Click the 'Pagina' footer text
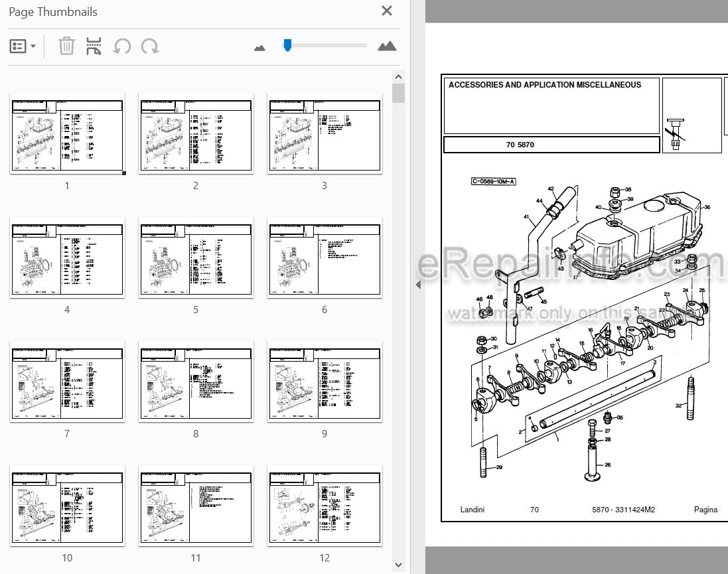Image resolution: width=728 pixels, height=574 pixels. 705,510
